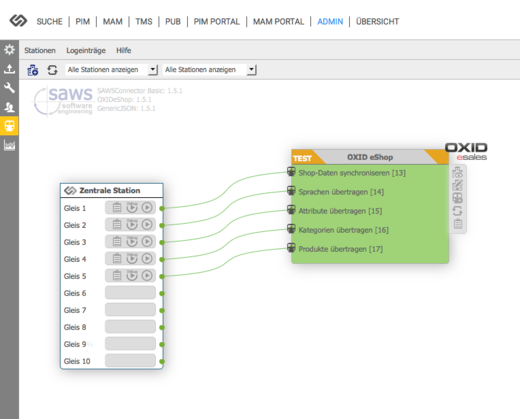The width and height of the screenshot is (520, 419).
Task: Go to TMS in the top navigation
Action: (144, 22)
